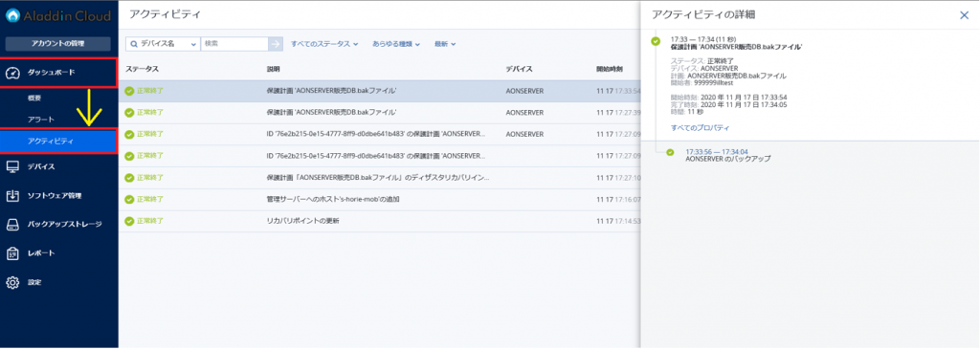Select アクティビティ in sidebar
This screenshot has width=980, height=350.
click(58, 142)
